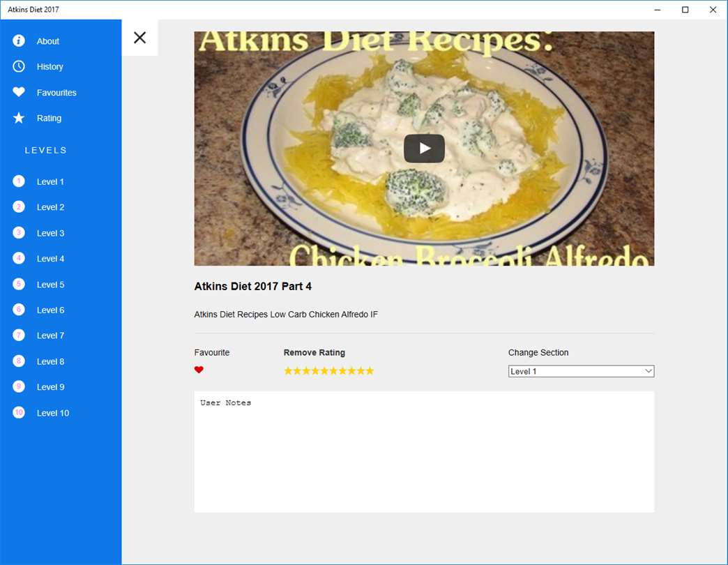Go to Level 10 label
The height and width of the screenshot is (565, 728).
(x=53, y=413)
